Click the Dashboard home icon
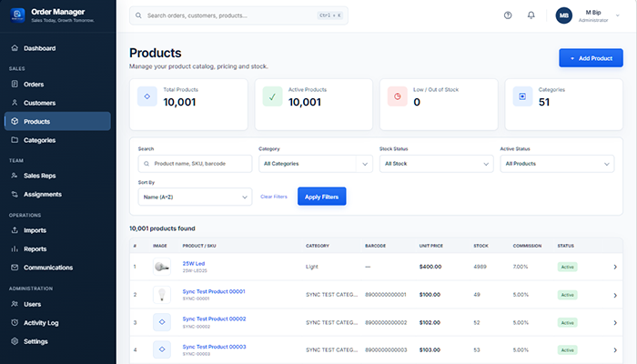 pos(15,48)
